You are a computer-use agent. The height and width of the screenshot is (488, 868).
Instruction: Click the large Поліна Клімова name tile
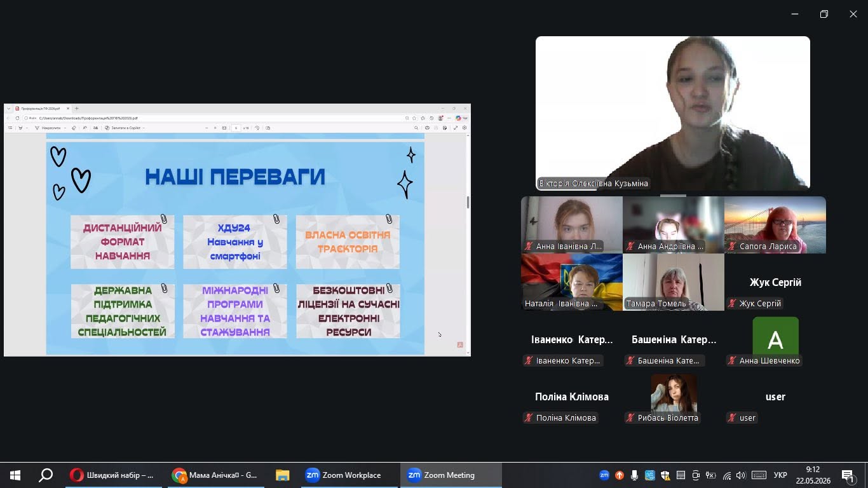pos(572,396)
